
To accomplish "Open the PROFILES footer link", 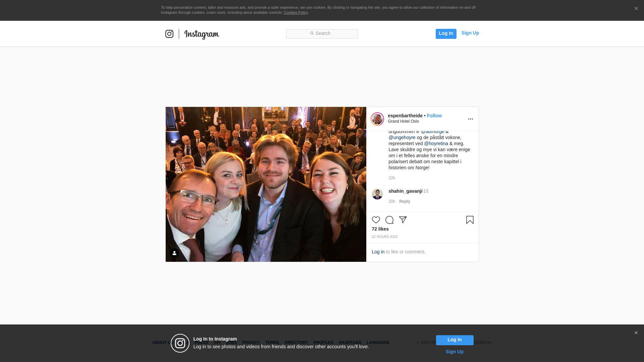I will [323, 343].
